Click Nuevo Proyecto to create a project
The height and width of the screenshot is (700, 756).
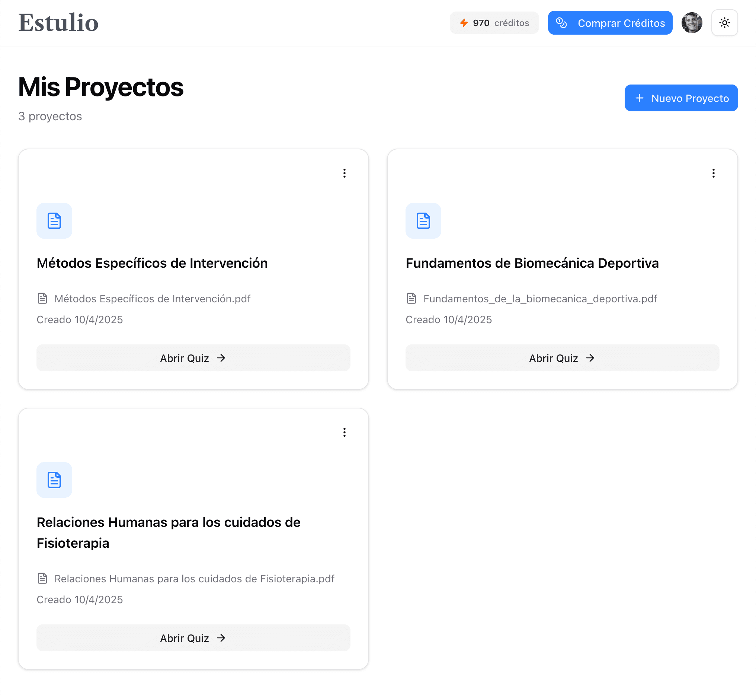tap(681, 98)
